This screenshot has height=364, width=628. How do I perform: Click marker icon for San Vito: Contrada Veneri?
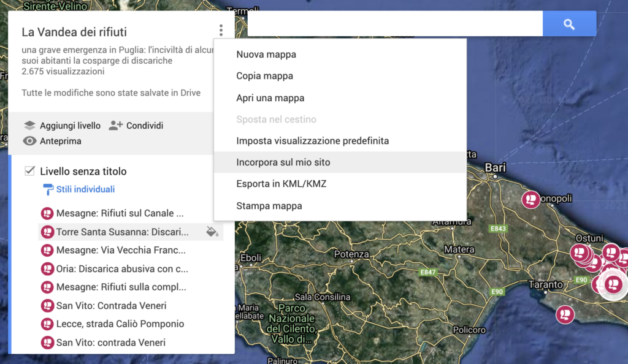(x=47, y=306)
